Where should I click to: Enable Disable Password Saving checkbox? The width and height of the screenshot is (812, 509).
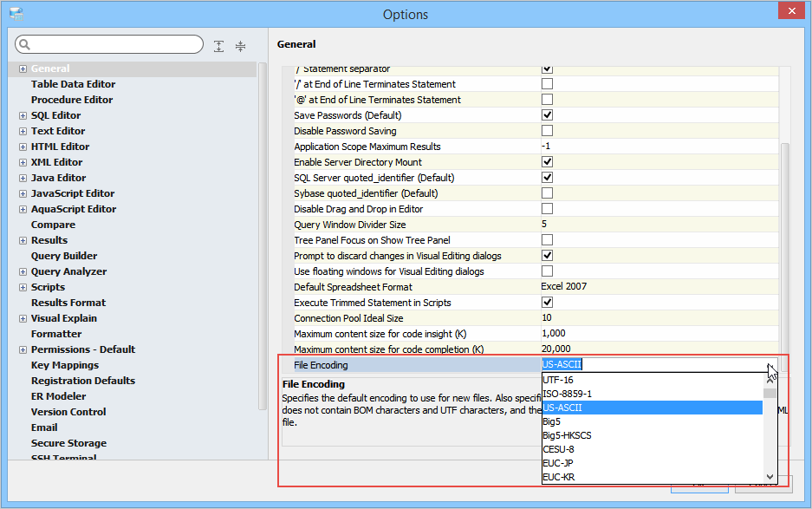(547, 131)
